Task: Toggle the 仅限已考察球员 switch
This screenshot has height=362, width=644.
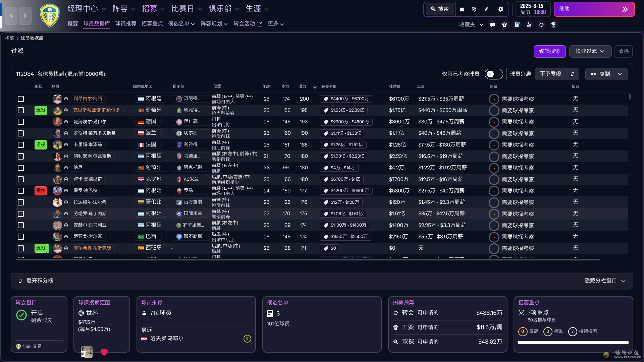Action: click(494, 74)
